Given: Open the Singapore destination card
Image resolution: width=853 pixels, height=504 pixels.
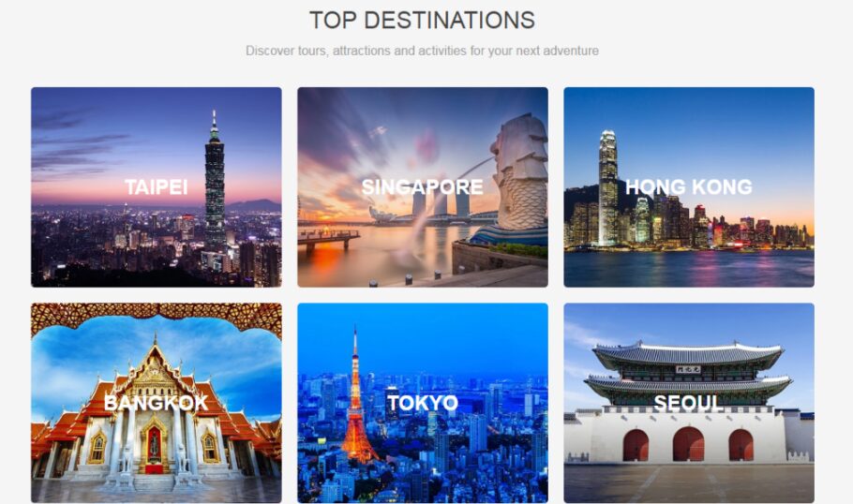Looking at the screenshot, I should pyautogui.click(x=423, y=187).
